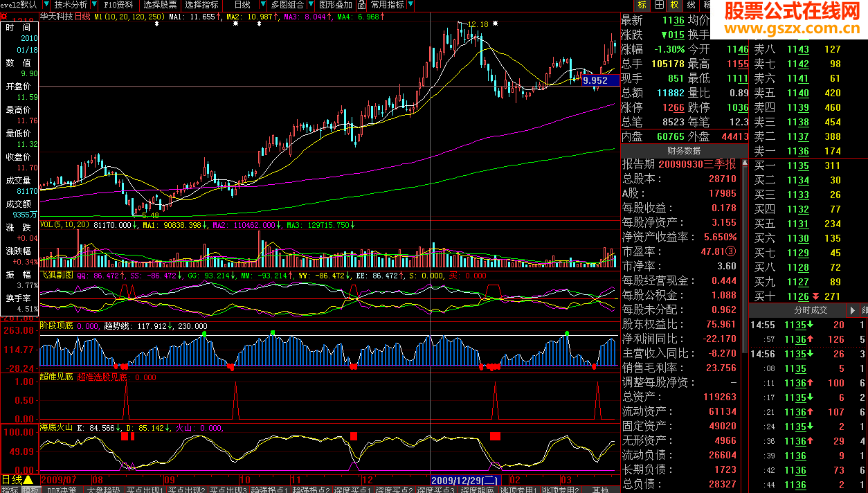Open the 技术分析 menu
Viewport: 868px width, 493px height.
[x=71, y=5]
